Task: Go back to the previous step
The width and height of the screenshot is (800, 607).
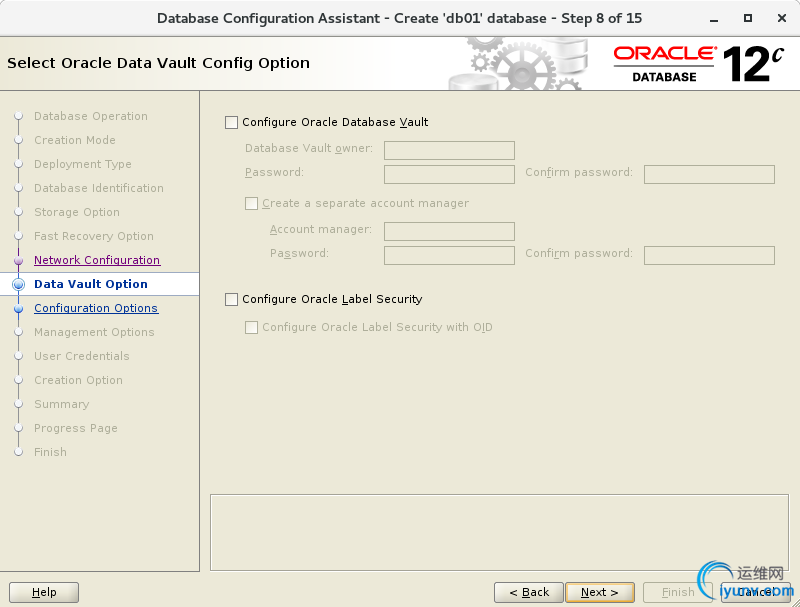Action: click(x=529, y=592)
